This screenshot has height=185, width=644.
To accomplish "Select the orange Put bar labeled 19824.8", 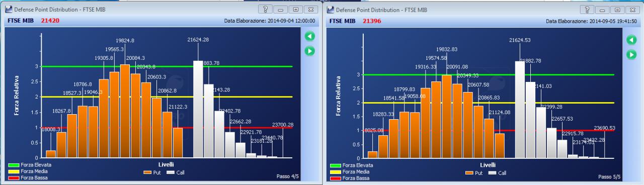I will tap(125, 111).
